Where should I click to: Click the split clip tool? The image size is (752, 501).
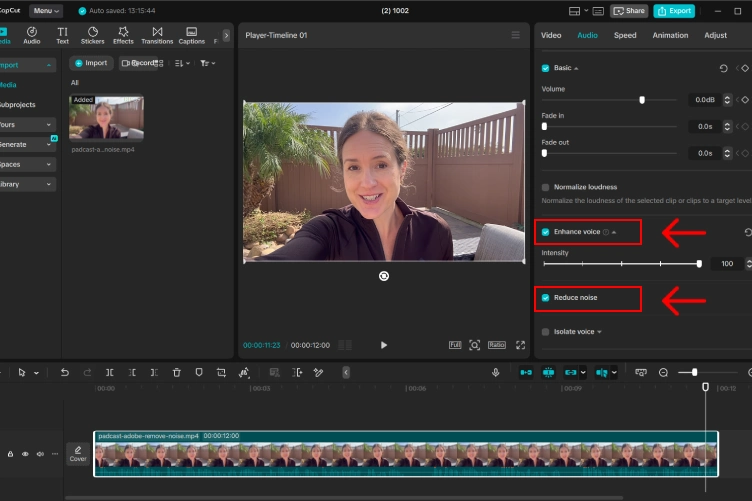109,373
